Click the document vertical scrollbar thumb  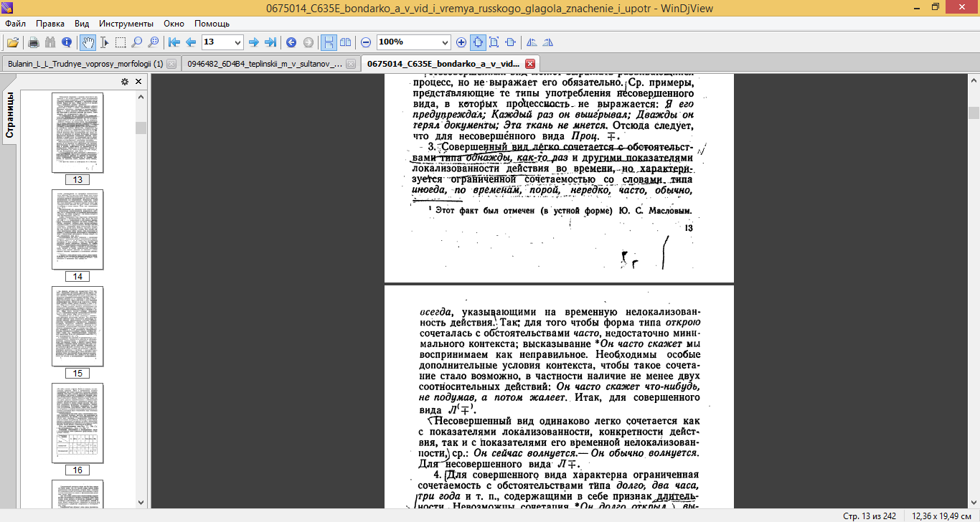click(x=974, y=113)
